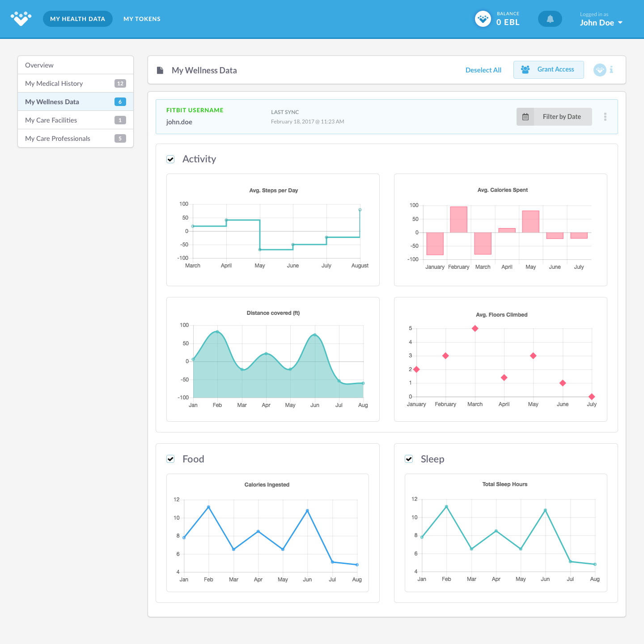Click the Jun peak point in Distance covered chart
The height and width of the screenshot is (644, 644).
(x=315, y=335)
